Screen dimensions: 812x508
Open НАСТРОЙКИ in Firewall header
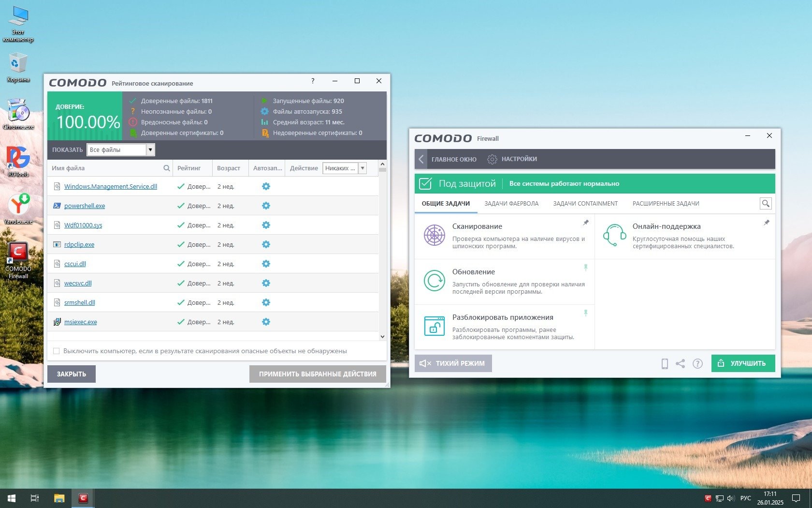[x=512, y=159]
